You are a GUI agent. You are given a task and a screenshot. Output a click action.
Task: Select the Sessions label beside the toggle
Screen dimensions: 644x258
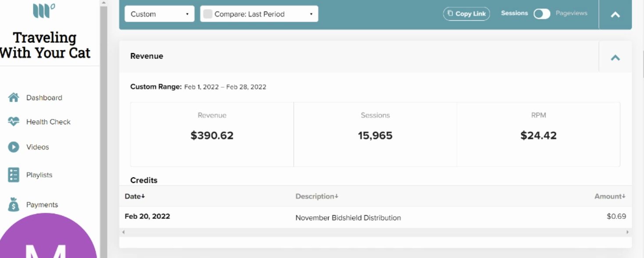click(514, 13)
